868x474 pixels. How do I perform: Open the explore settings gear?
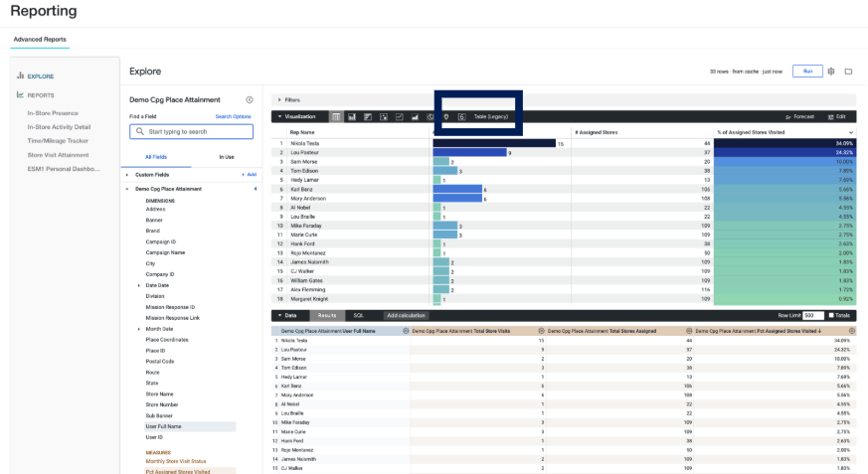click(x=831, y=72)
